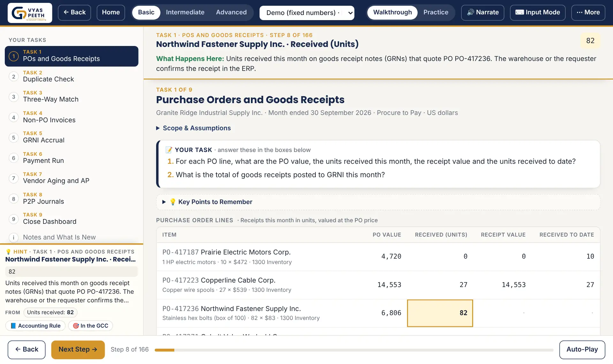The image size is (613, 364).
Task: Switch to Intermediate difficulty
Action: tap(185, 12)
